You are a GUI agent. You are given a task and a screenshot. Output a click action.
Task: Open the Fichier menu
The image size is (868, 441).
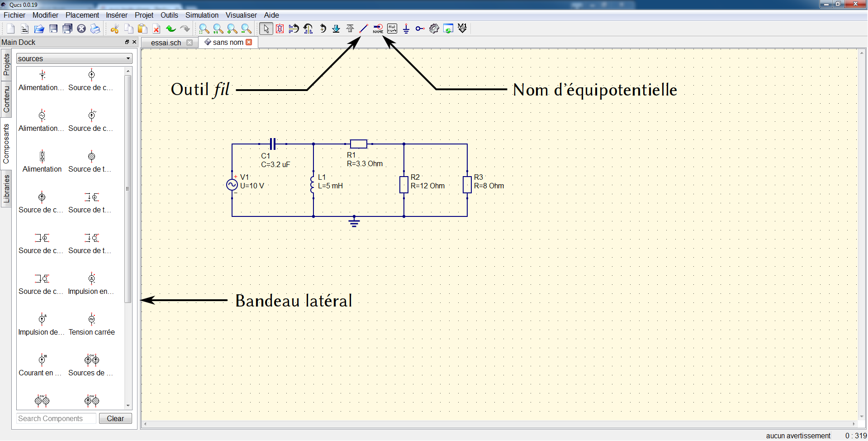(x=14, y=15)
